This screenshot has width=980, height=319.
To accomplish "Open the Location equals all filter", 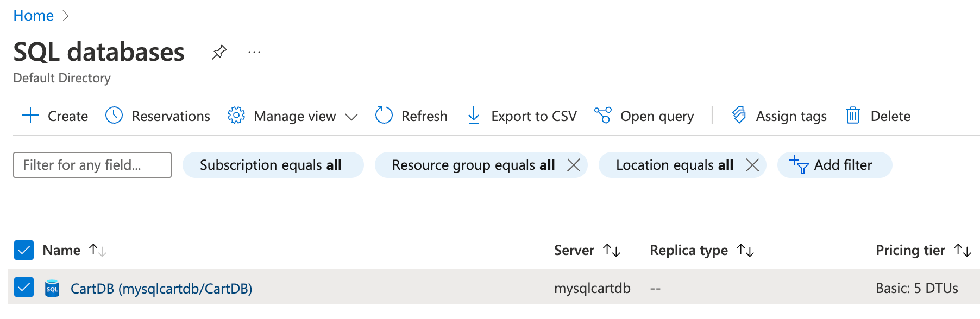I will (x=674, y=165).
